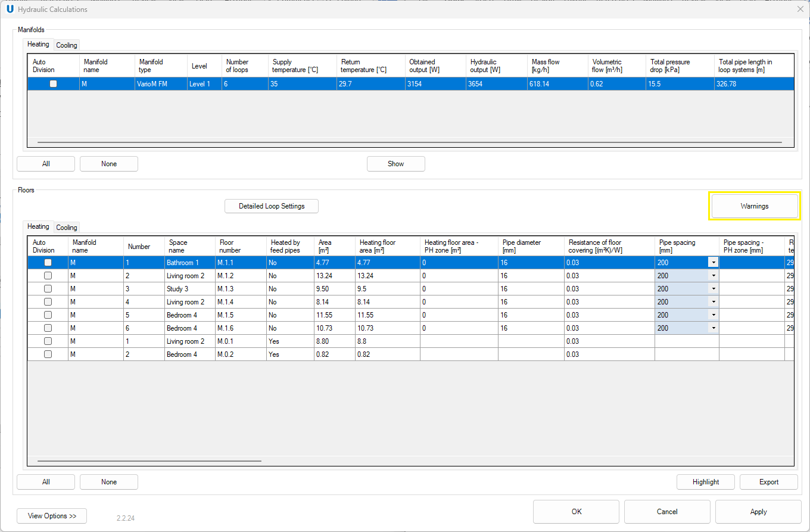Click Hydraulic output value 3654
This screenshot has height=532, width=810.
[497, 84]
